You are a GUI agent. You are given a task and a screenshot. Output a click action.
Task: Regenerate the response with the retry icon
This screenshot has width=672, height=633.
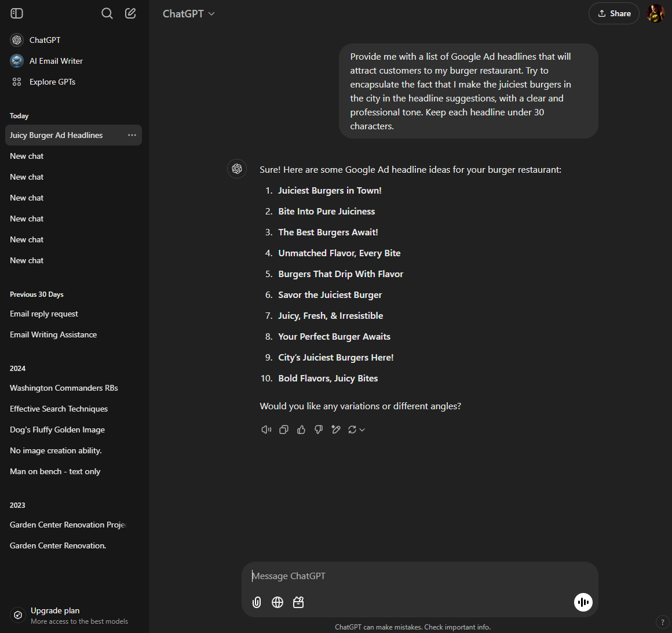pyautogui.click(x=353, y=429)
